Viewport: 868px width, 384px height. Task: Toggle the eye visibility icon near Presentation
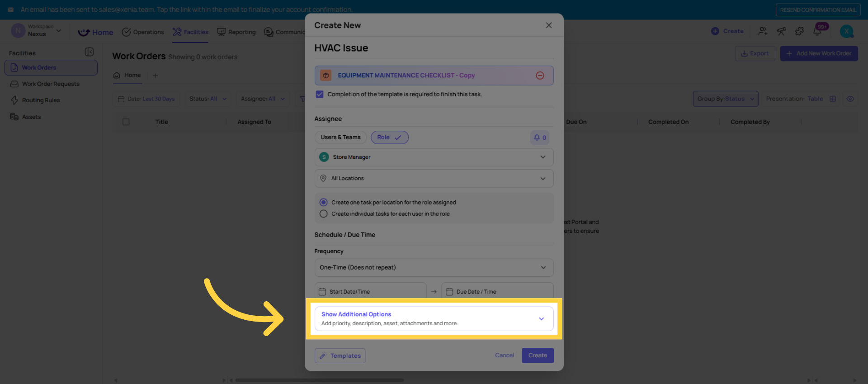850,99
